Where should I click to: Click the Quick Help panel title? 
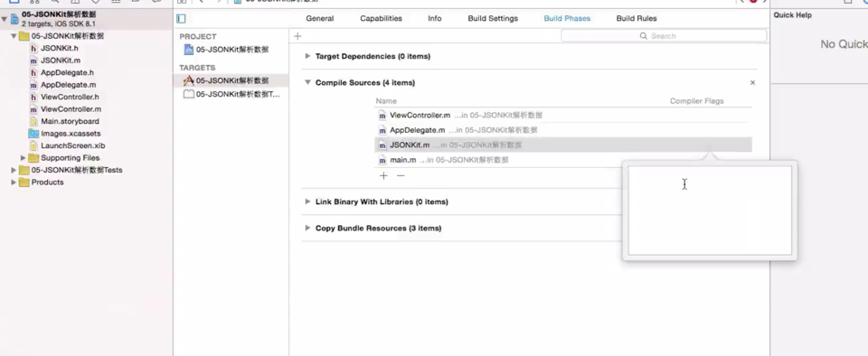coord(793,15)
